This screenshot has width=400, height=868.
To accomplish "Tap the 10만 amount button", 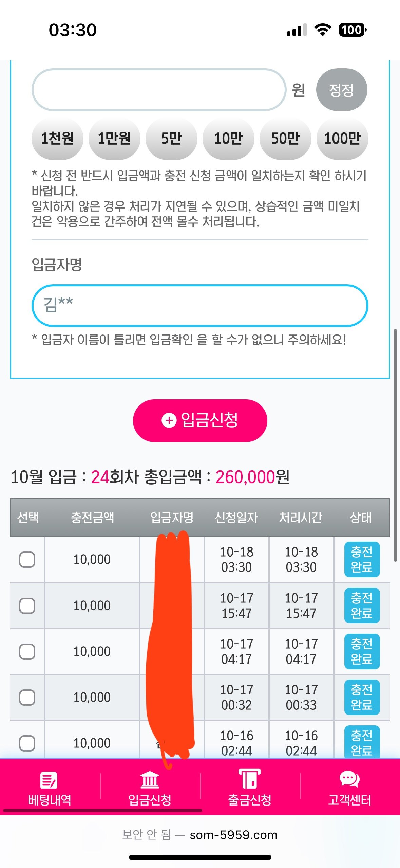I will coord(228,139).
